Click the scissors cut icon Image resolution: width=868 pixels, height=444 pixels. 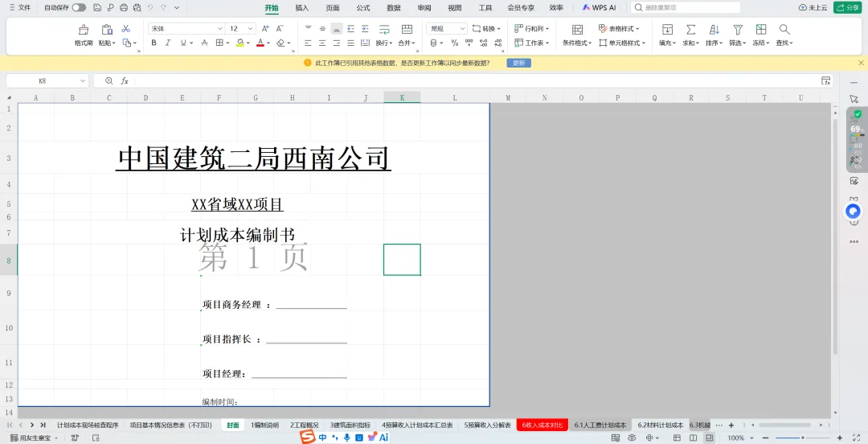click(x=125, y=29)
